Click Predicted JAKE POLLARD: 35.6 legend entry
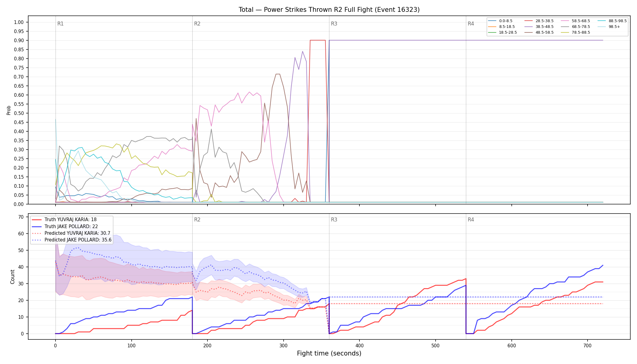The height and width of the screenshot is (364, 637). 72,240
